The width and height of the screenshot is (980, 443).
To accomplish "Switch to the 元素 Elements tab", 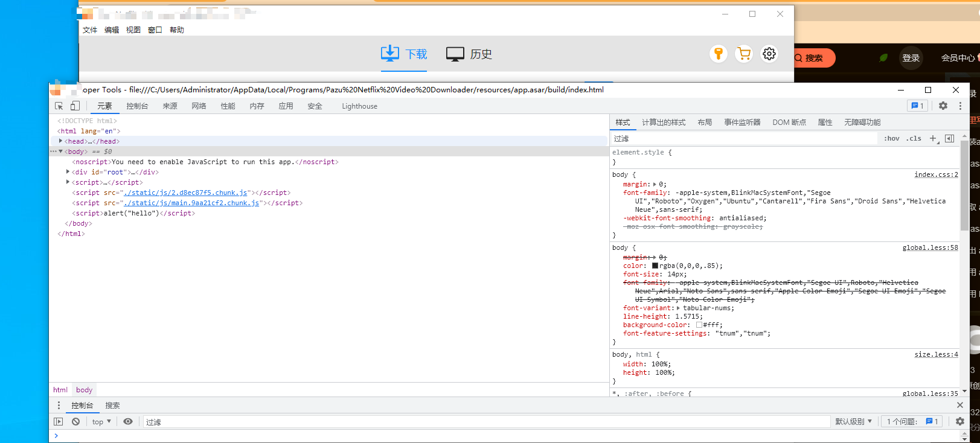I will pyautogui.click(x=104, y=106).
